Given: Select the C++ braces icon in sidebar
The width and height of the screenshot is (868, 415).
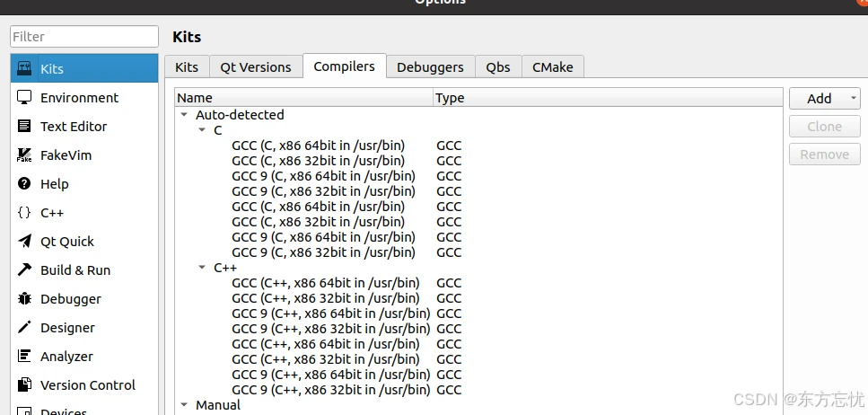Looking at the screenshot, I should pyautogui.click(x=24, y=213).
